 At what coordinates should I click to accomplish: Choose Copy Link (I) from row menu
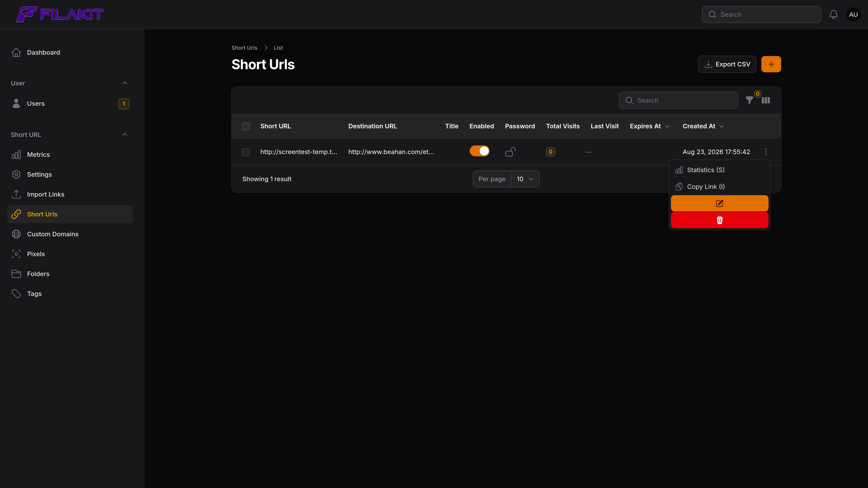pos(719,187)
